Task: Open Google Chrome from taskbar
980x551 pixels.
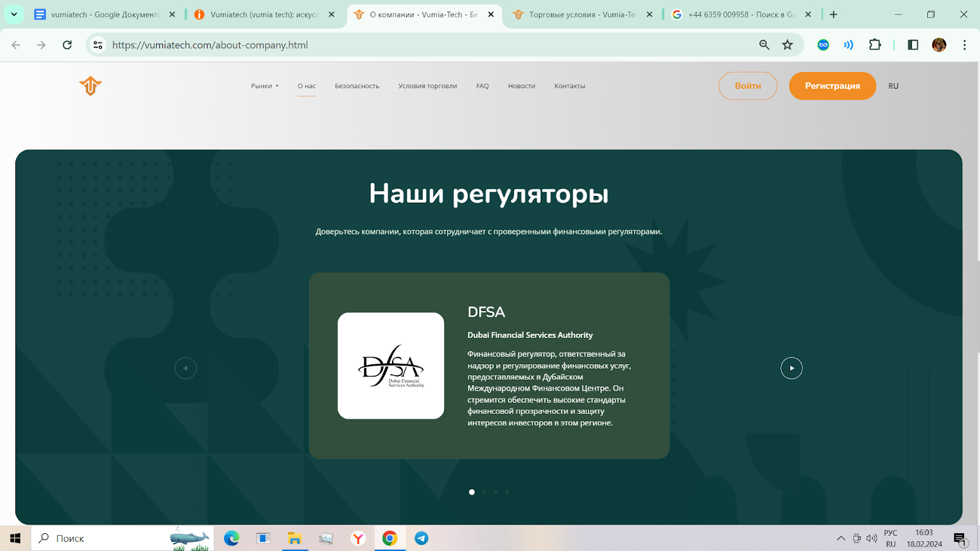Action: 390,538
